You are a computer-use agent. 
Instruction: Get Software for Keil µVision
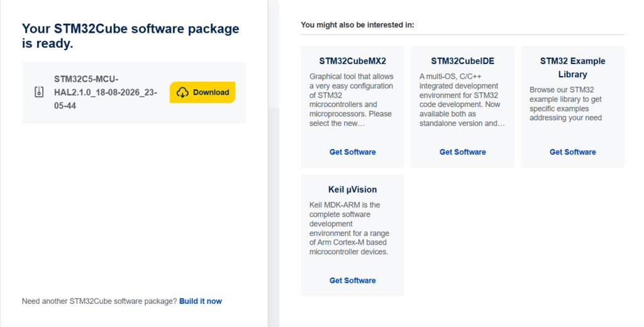pyautogui.click(x=352, y=280)
